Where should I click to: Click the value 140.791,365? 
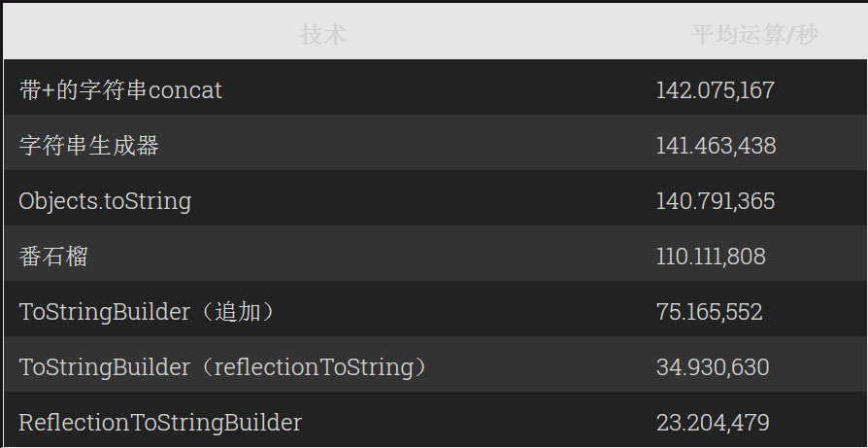715,201
